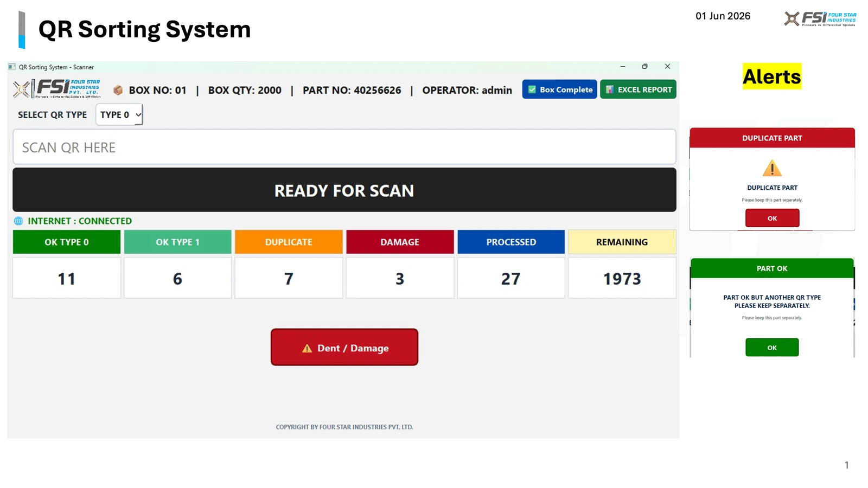The height and width of the screenshot is (488, 868).
Task: Click the FSI logo in scanner header
Action: pyautogui.click(x=57, y=88)
